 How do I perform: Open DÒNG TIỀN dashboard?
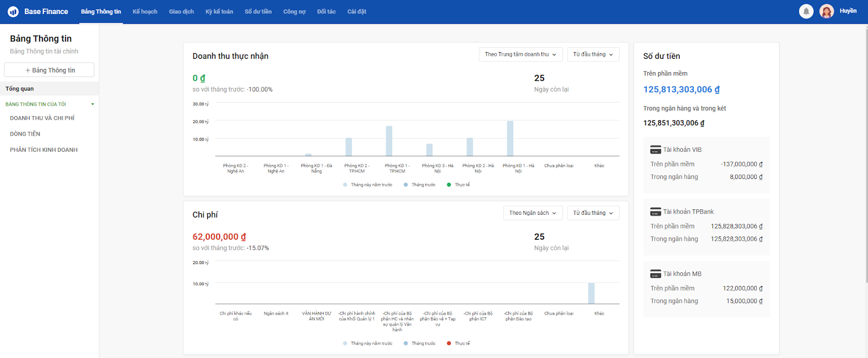pyautogui.click(x=25, y=134)
